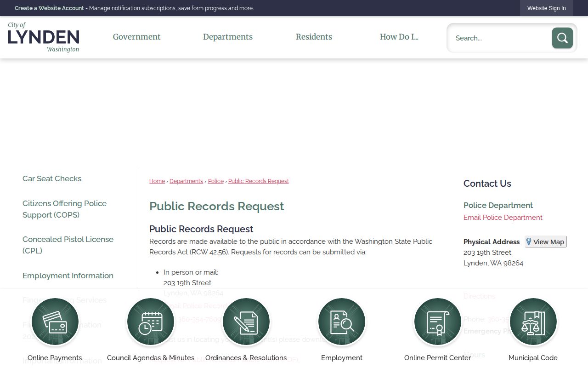
Task: Click Public Records Request breadcrumb link
Action: coord(259,181)
